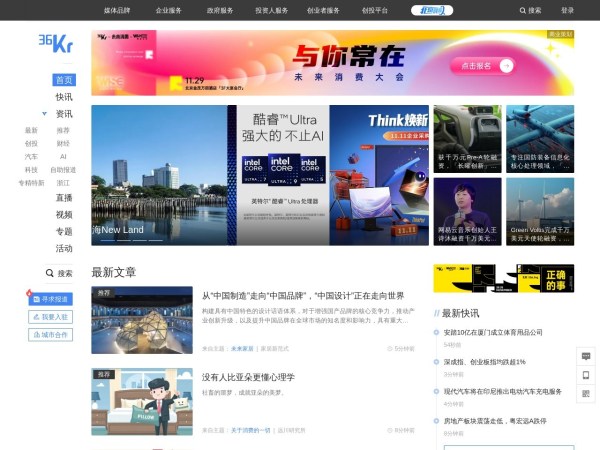Click the search magnifier icon in top bar
Screen dimensions: 600x450
(522, 10)
